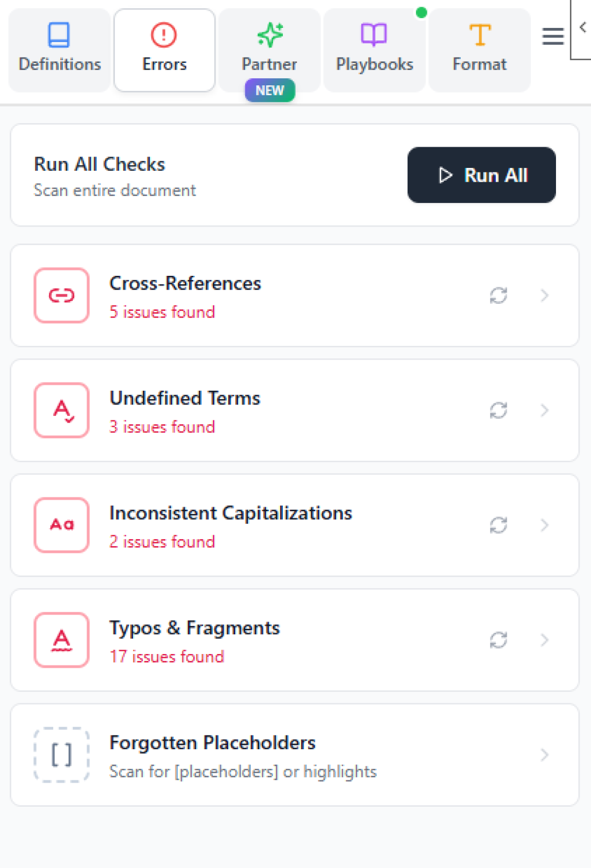This screenshot has width=591, height=868.
Task: Click the Undefined Terms check icon
Action: click(61, 410)
